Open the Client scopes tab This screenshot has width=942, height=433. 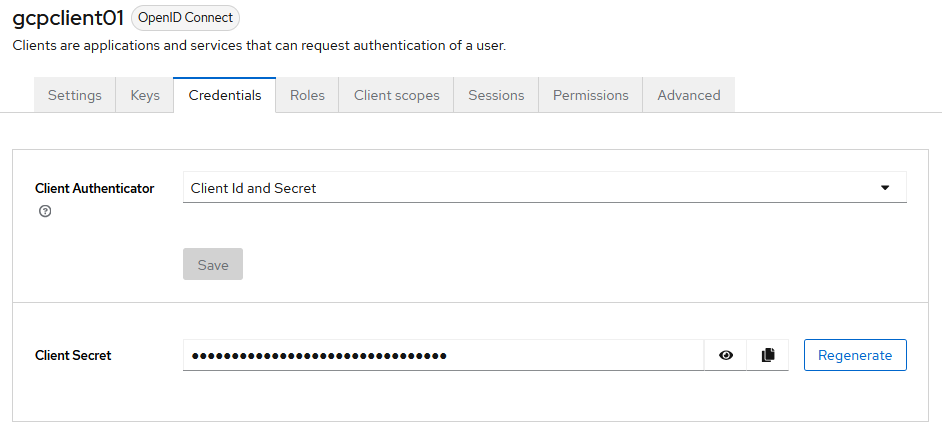click(x=396, y=95)
